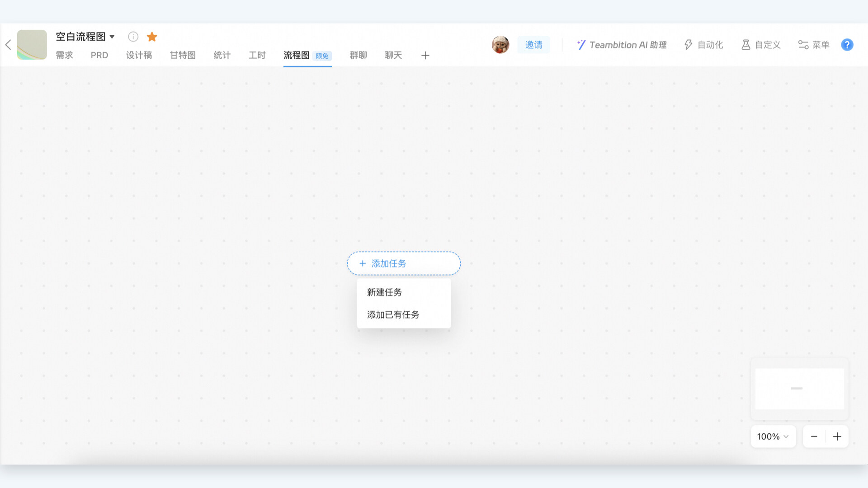Toggle the orange favorite star

(152, 37)
